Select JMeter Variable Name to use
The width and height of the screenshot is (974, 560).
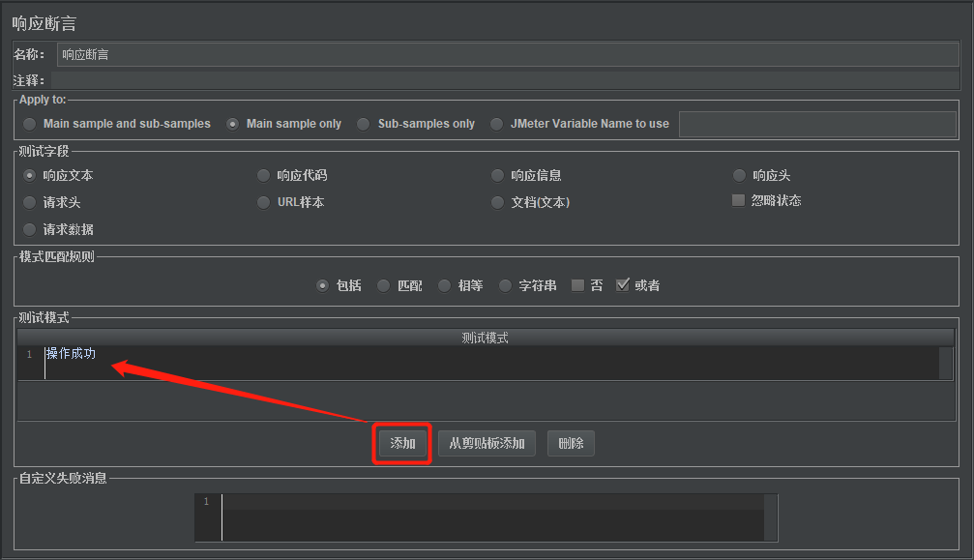pos(580,124)
